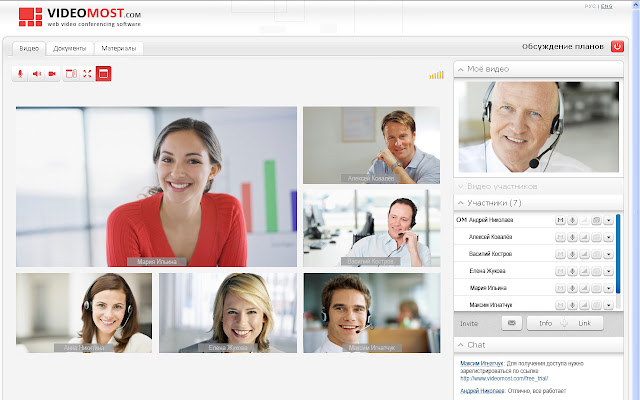Click the Обсуждение планов conference title
The image size is (640, 400).
tap(562, 47)
